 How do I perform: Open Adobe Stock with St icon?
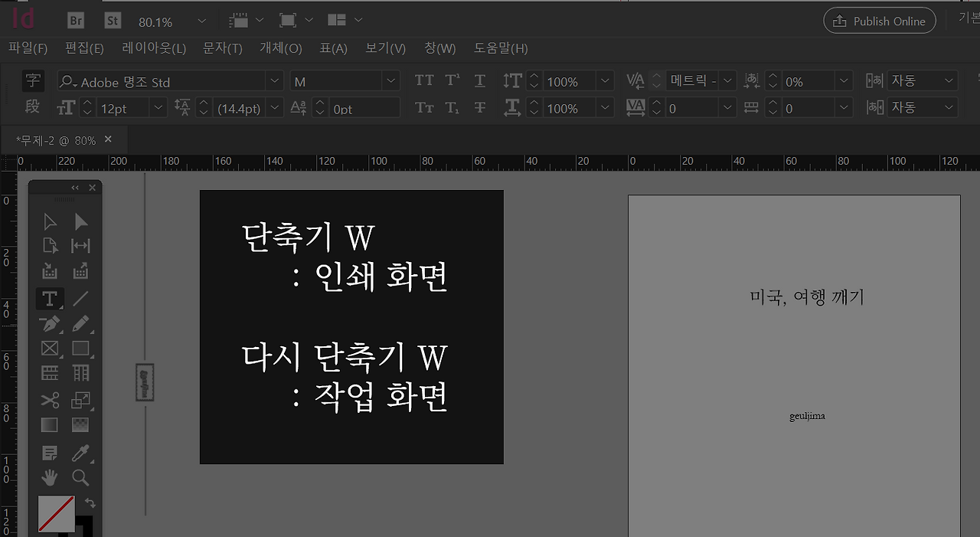pos(113,21)
